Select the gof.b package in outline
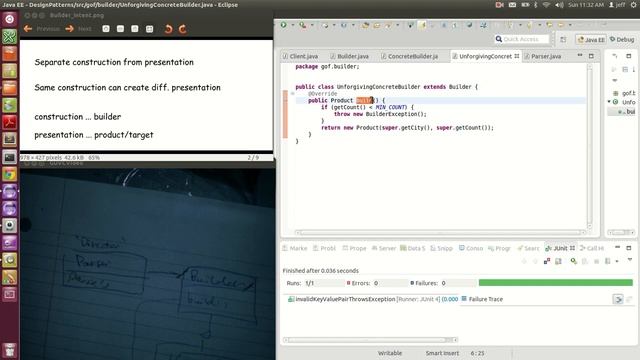 pos(624,93)
